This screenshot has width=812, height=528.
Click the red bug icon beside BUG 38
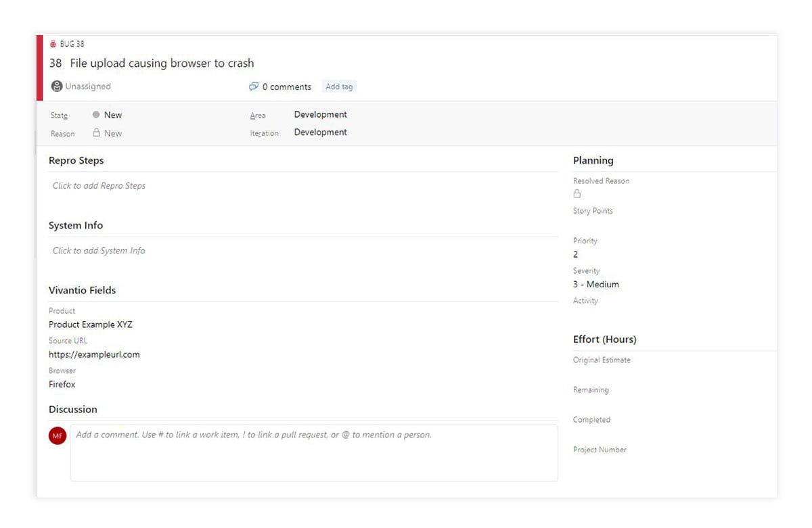coord(53,44)
